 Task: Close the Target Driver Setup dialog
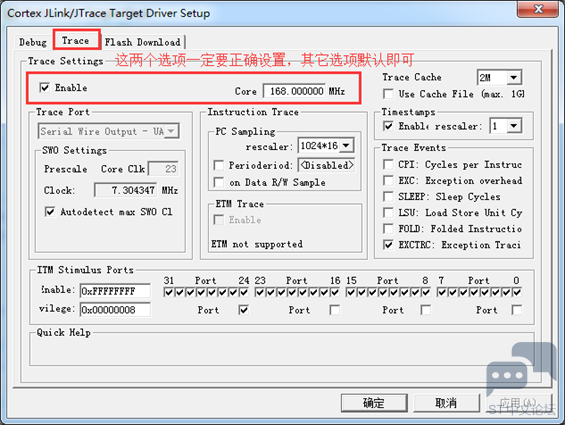coord(538,9)
